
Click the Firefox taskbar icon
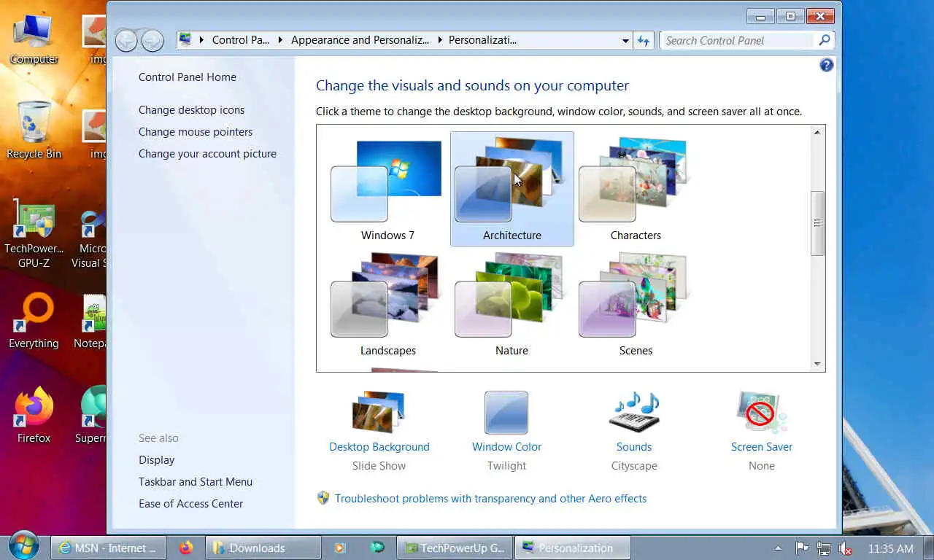point(186,548)
